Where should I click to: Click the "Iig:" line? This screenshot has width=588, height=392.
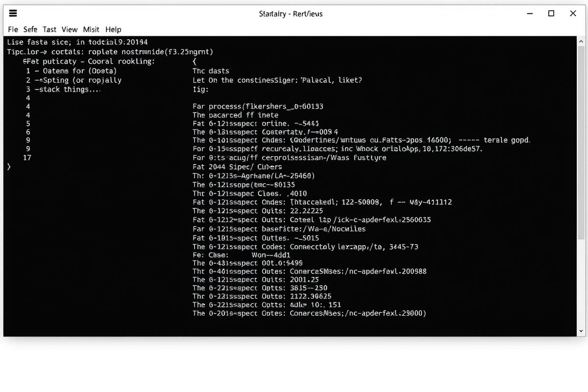[201, 90]
